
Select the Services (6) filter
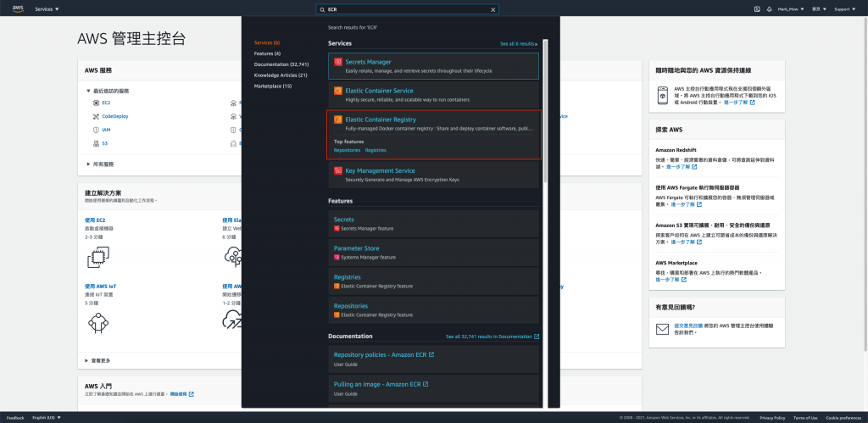267,42
